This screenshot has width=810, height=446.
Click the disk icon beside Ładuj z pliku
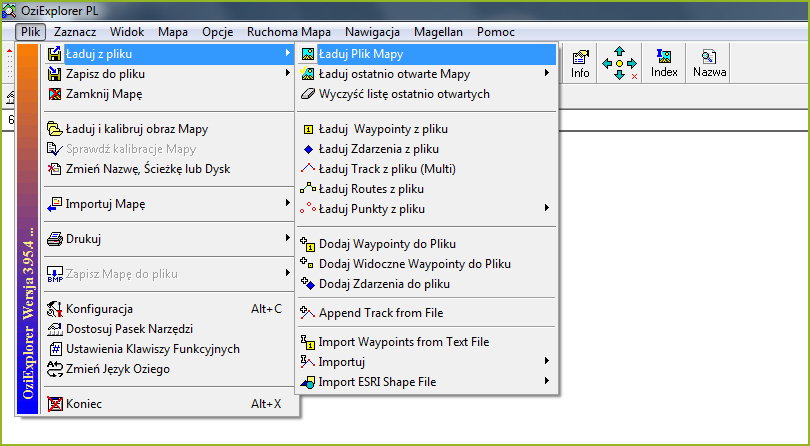coord(54,54)
